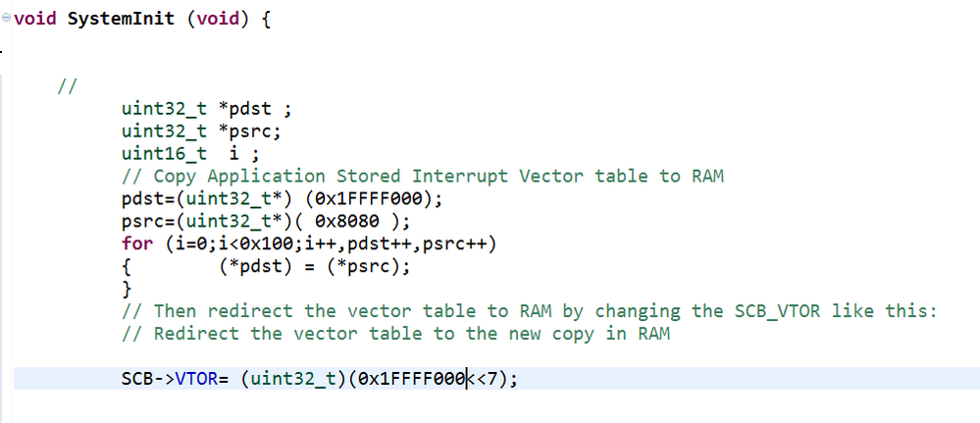
Task: Click the VTOR member reference
Action: coord(197,379)
